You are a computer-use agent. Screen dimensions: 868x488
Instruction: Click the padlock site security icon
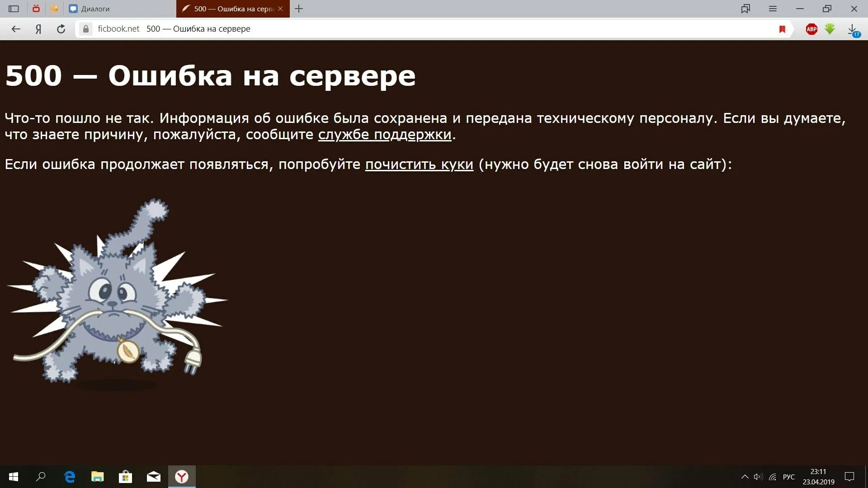pyautogui.click(x=85, y=29)
